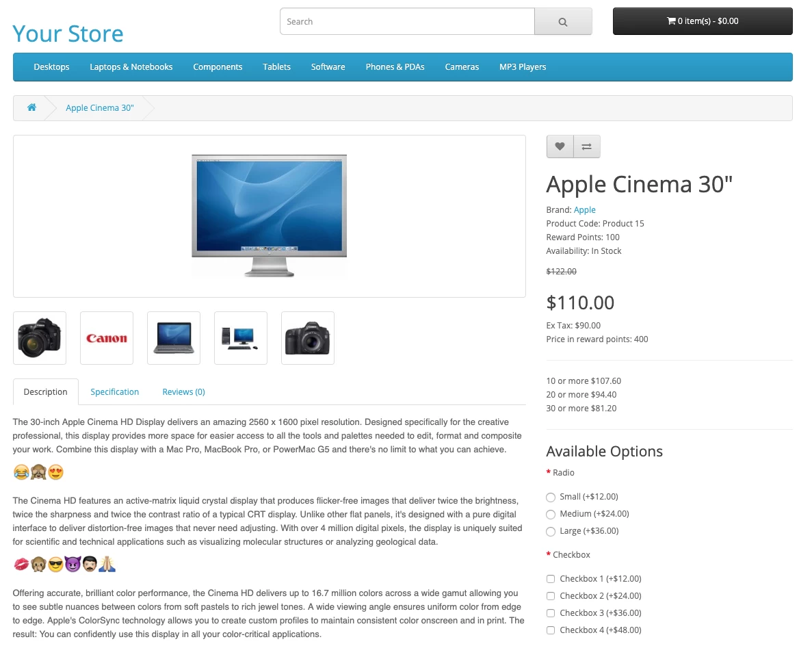Click the crossed-out $122.00 price
Image resolution: width=812 pixels, height=646 pixels.
point(562,272)
